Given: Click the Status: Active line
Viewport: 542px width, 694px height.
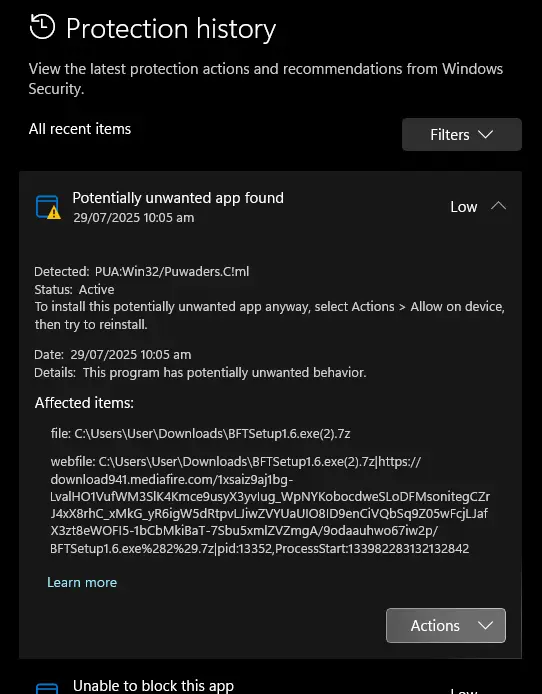Looking at the screenshot, I should pos(74,289).
